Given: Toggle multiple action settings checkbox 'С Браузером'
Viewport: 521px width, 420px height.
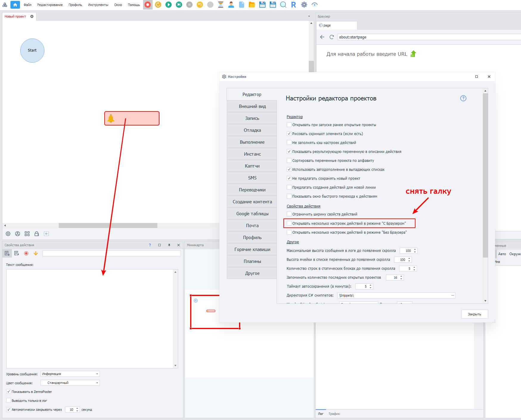Looking at the screenshot, I should pyautogui.click(x=289, y=223).
